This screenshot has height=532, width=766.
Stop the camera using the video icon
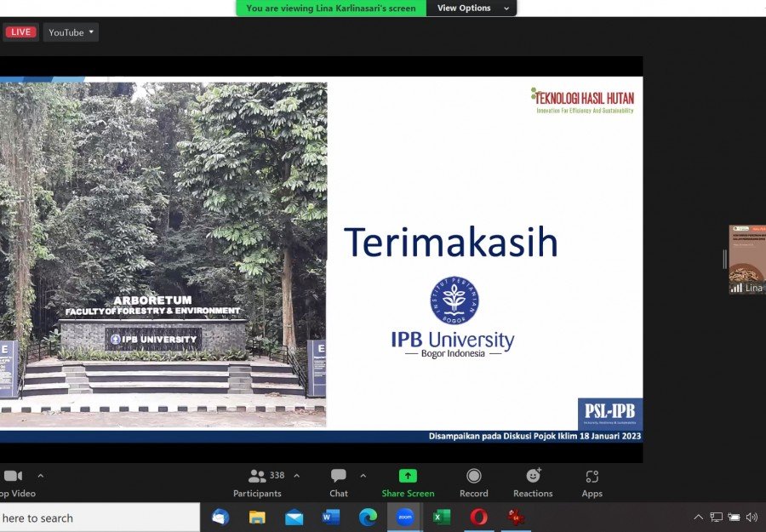[x=13, y=476]
